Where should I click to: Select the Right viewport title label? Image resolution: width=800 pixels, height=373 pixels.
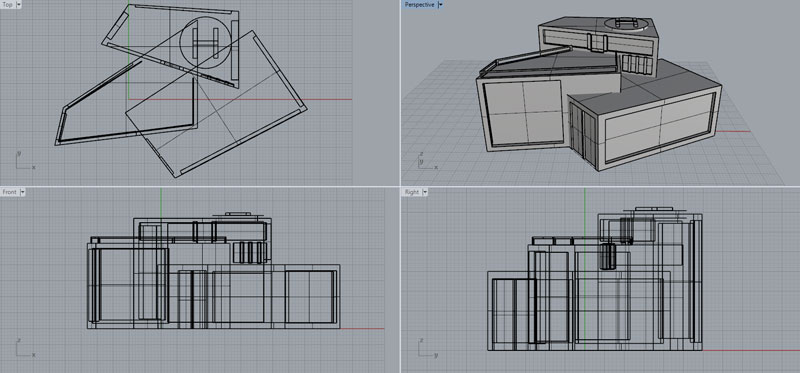[412, 192]
